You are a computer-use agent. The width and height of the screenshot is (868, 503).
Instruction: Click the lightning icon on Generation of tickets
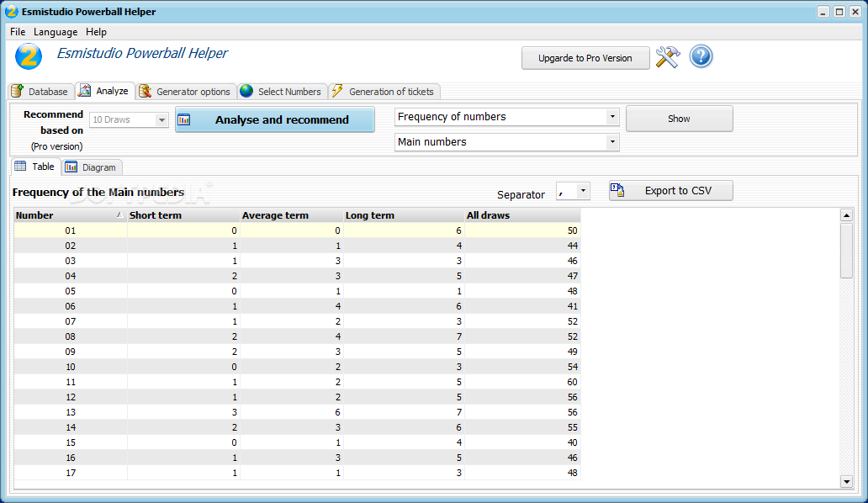337,91
